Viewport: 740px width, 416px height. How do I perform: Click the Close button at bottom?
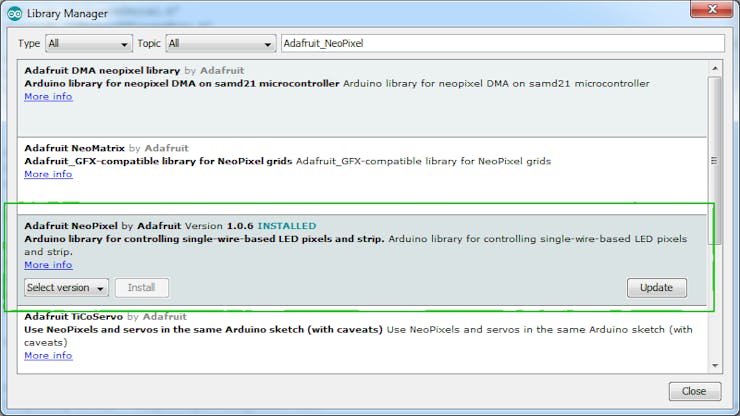pyautogui.click(x=694, y=391)
